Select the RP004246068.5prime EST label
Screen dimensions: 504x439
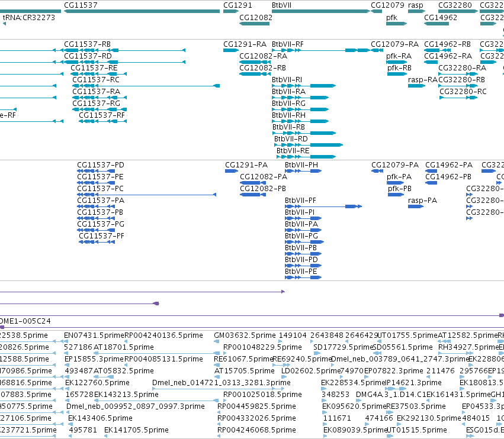click(x=257, y=430)
